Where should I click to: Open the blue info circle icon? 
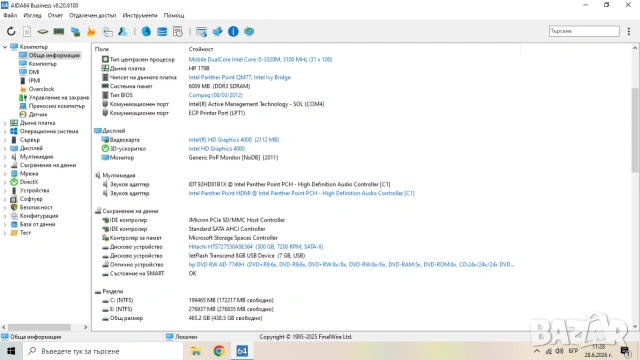[x=233, y=31]
